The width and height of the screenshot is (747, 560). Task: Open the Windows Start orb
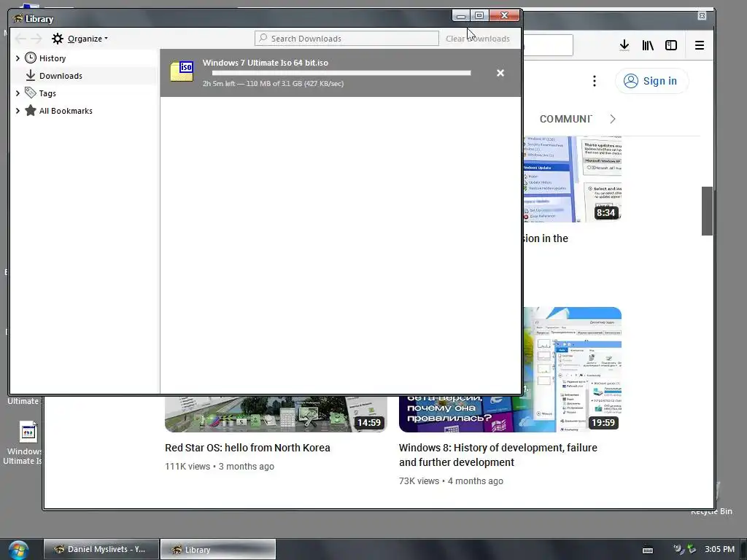[x=18, y=550]
